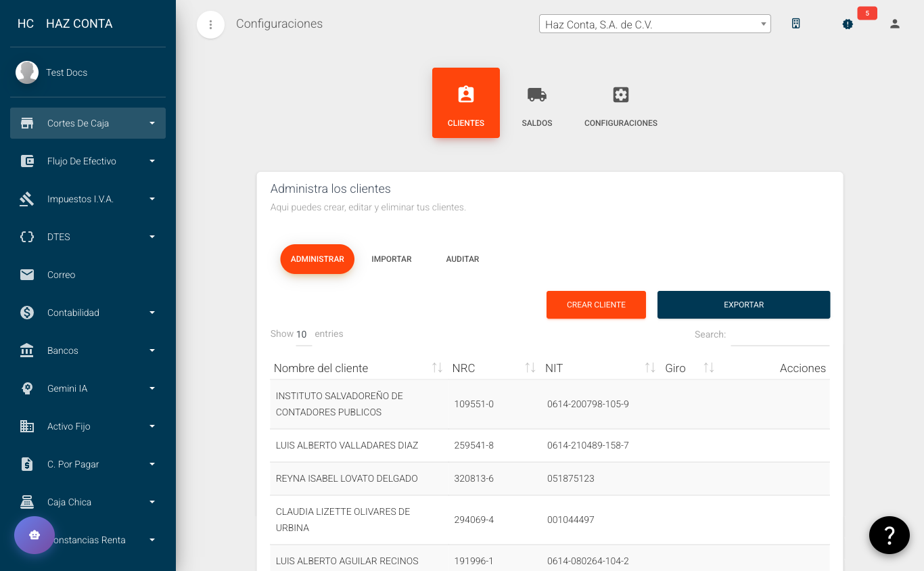Click the purple chatbot assistant icon
This screenshot has width=924, height=571.
point(34,535)
